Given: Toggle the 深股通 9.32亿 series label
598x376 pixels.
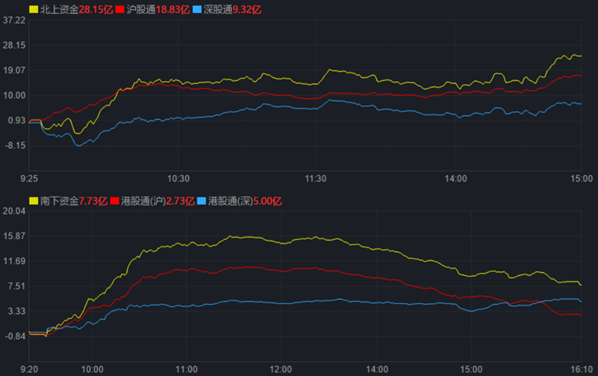Looking at the screenshot, I should pos(232,10).
